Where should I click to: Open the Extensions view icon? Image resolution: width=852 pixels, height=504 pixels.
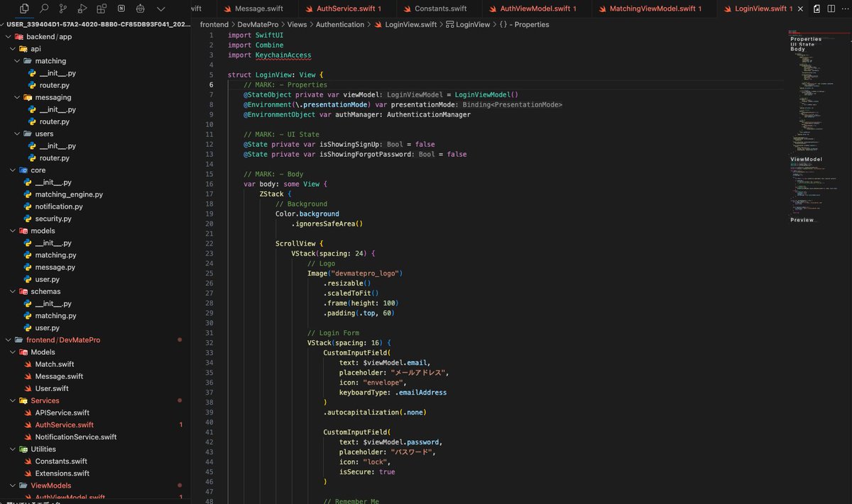(102, 9)
